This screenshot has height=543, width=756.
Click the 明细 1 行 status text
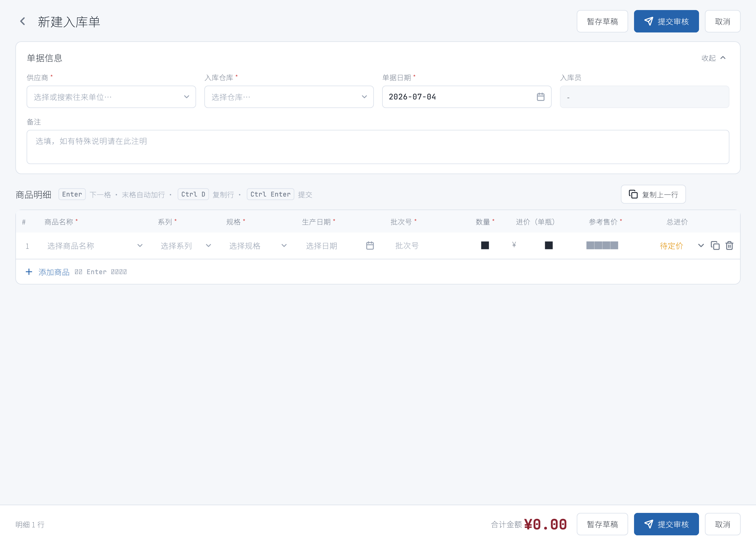pyautogui.click(x=30, y=525)
